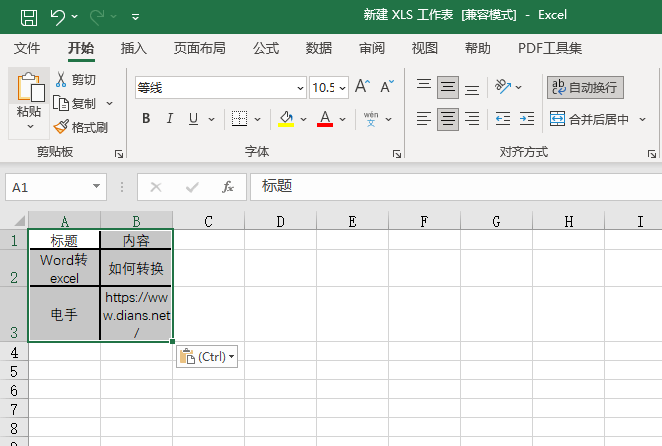Expand the font color dropdown arrow
This screenshot has width=662, height=446.
tap(342, 120)
